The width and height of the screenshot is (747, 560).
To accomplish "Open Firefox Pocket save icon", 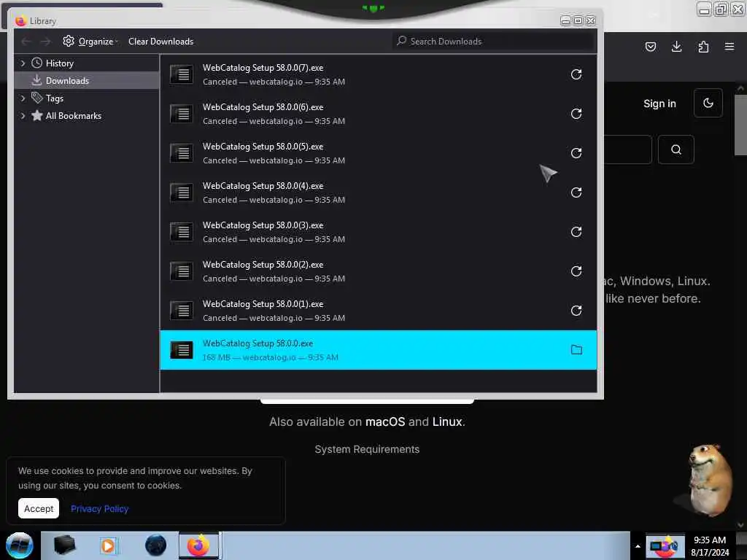I will point(650,47).
